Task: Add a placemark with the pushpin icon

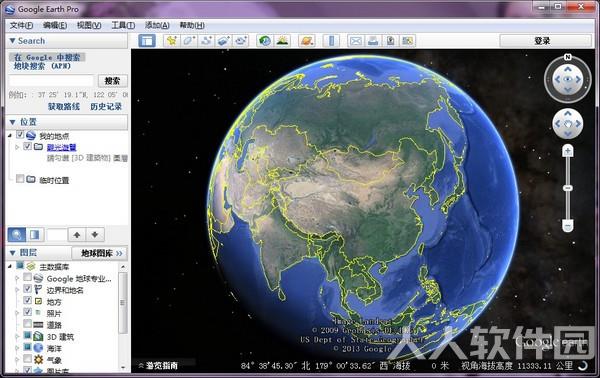Action: [171, 41]
